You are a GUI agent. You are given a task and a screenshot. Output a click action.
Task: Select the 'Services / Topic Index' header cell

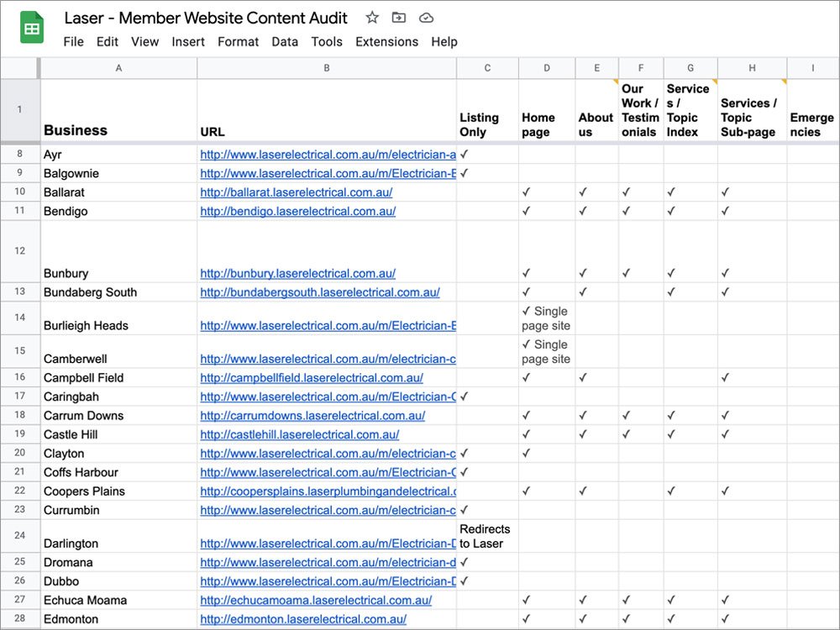pyautogui.click(x=690, y=110)
